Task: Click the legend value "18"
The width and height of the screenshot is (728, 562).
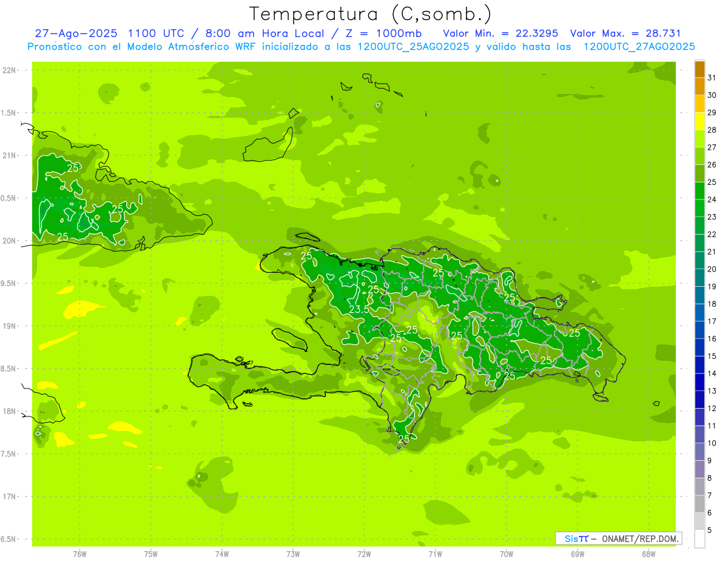Action: tap(712, 304)
